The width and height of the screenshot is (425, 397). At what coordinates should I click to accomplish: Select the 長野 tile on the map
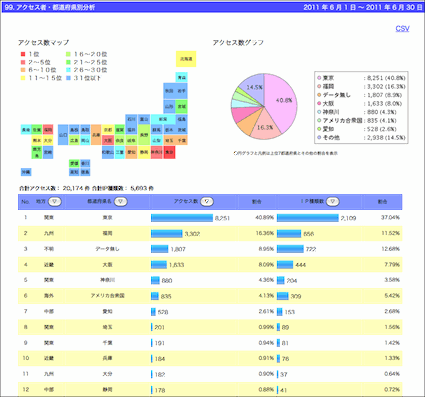pyautogui.click(x=144, y=135)
